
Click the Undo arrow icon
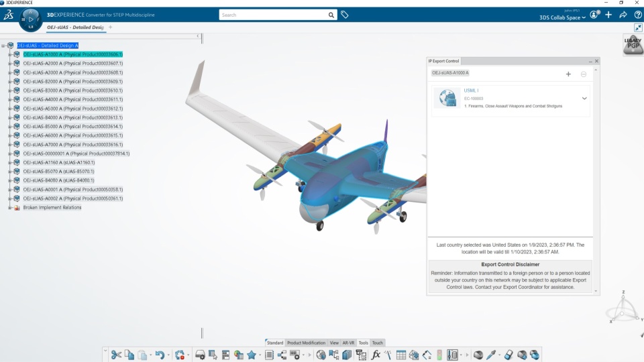(160, 355)
